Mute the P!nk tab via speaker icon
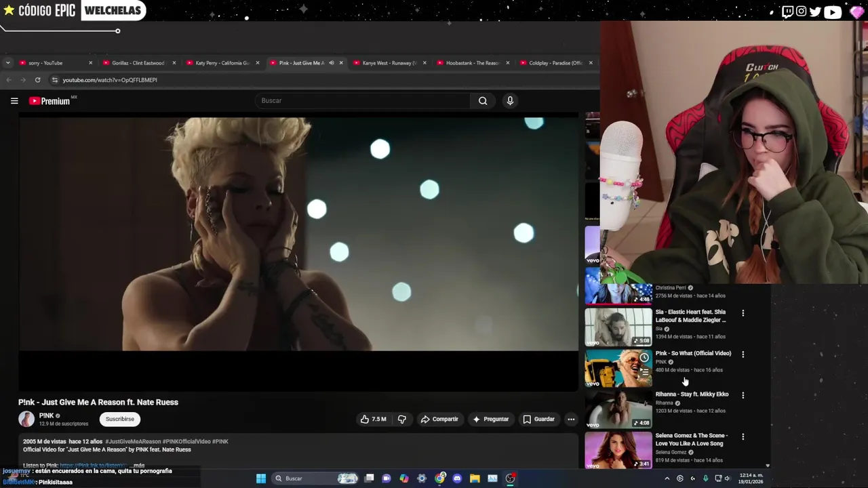 [331, 63]
